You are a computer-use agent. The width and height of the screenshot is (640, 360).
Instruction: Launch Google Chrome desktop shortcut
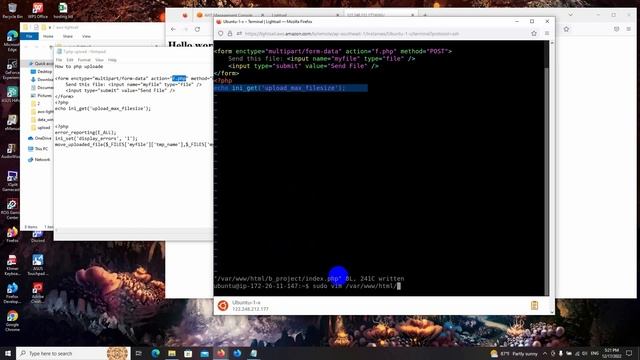[x=11, y=320]
